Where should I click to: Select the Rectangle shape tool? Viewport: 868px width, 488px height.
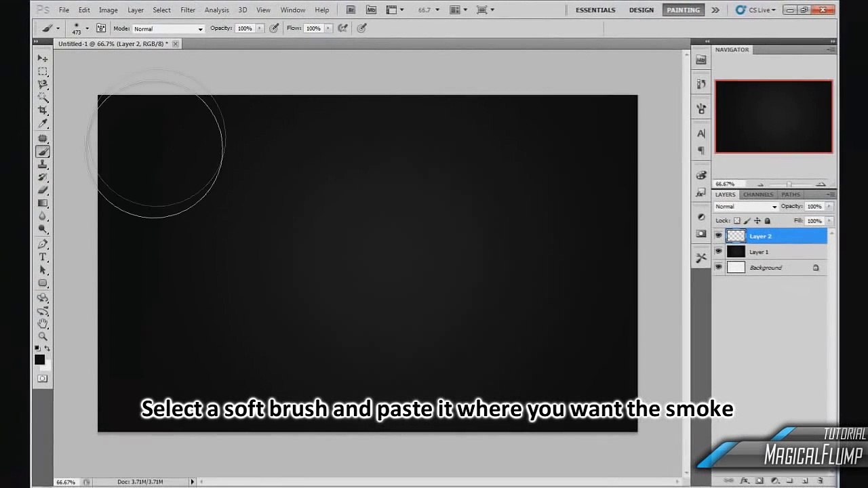(x=43, y=283)
